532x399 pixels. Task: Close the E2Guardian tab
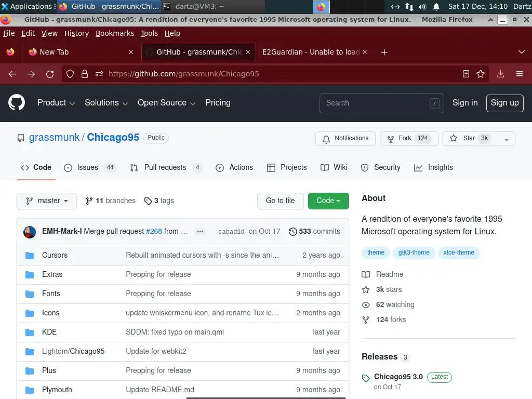[365, 52]
